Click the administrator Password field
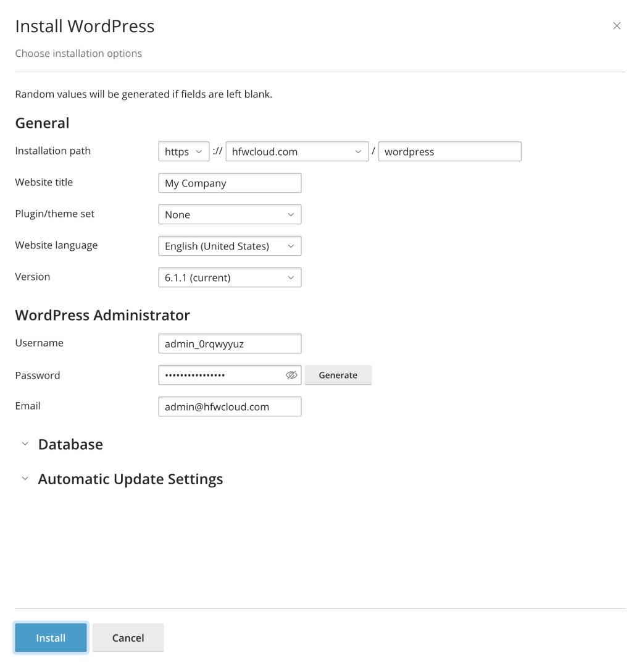This screenshot has height=672, width=642. click(x=222, y=375)
